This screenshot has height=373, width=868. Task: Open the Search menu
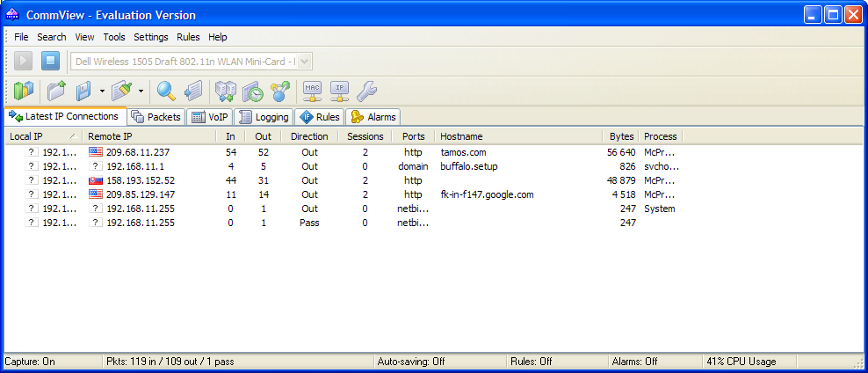pyautogui.click(x=52, y=37)
